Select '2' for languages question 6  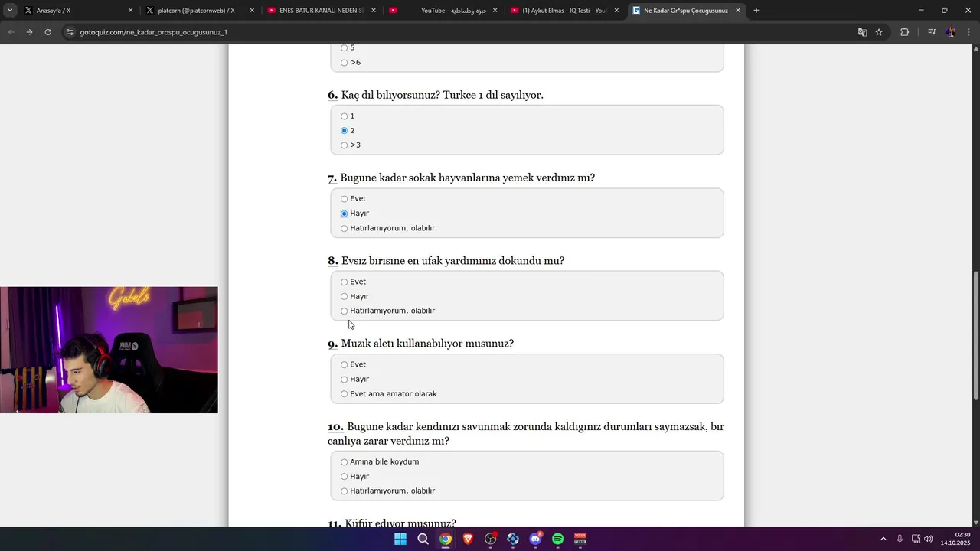pyautogui.click(x=345, y=131)
